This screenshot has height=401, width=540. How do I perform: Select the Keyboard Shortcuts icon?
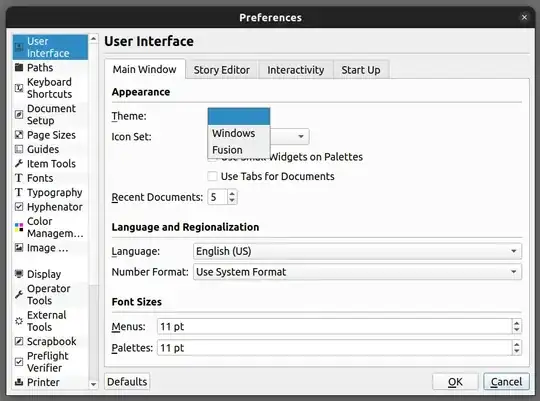19,88
